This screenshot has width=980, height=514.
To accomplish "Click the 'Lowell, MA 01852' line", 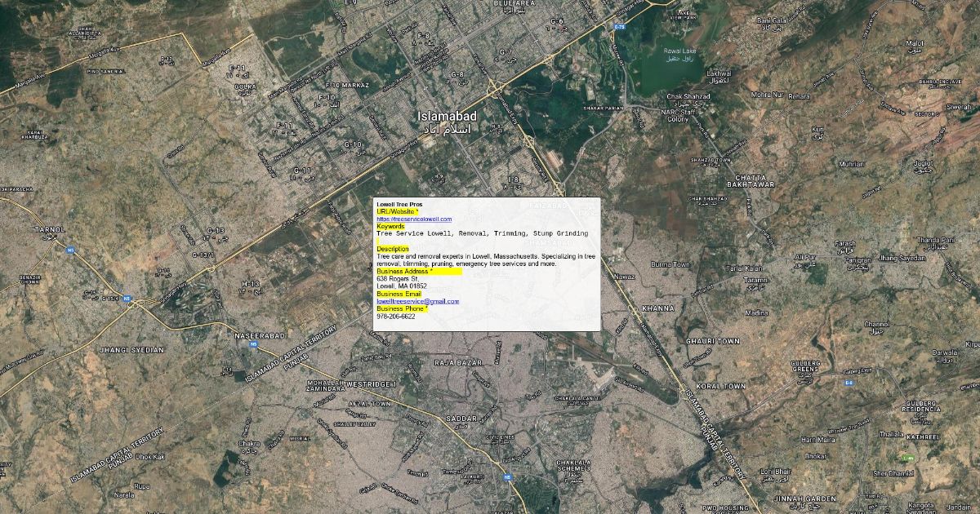I will click(x=402, y=286).
